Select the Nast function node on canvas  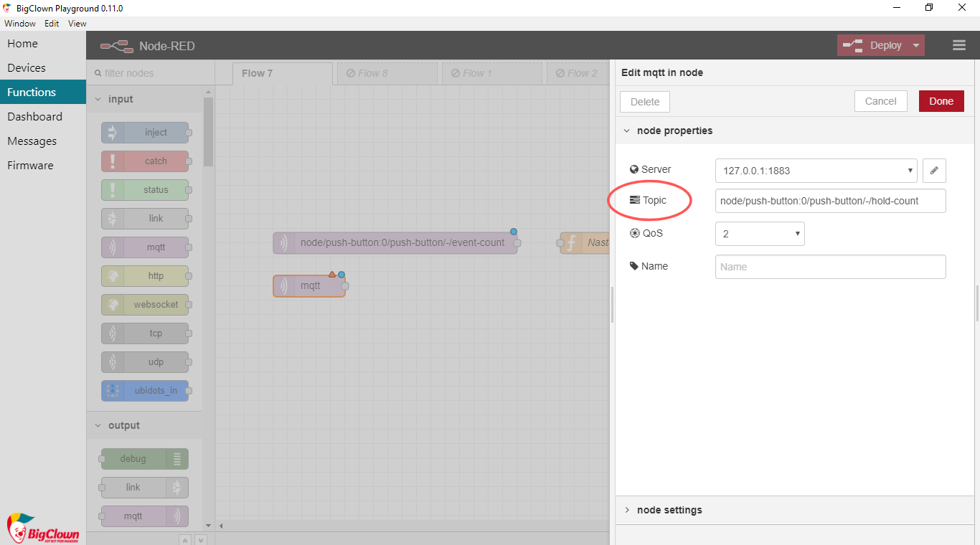point(585,243)
